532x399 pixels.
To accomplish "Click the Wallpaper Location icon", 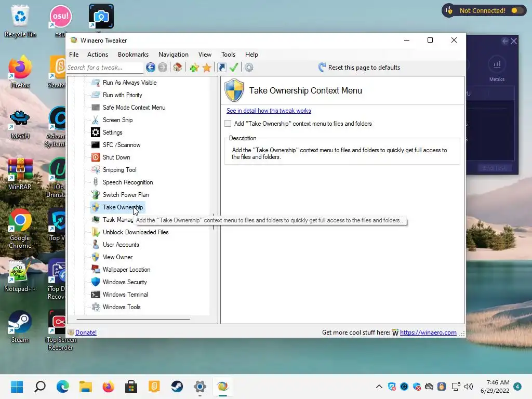I will click(x=96, y=270).
